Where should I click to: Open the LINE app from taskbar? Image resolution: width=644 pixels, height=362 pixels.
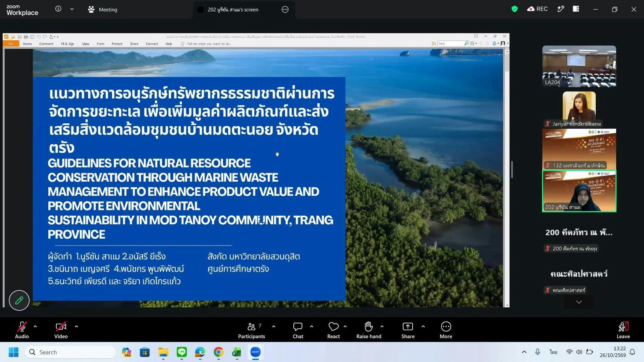pyautogui.click(x=182, y=352)
